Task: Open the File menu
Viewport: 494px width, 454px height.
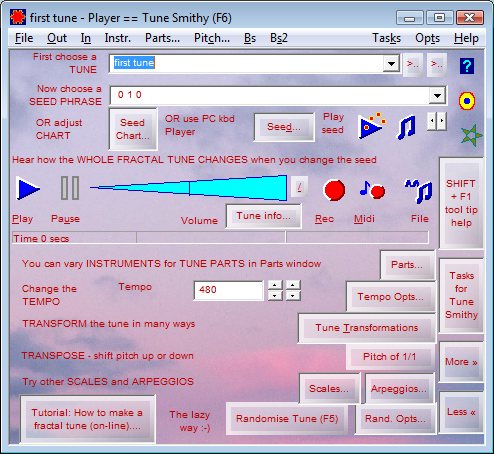Action: [24, 38]
